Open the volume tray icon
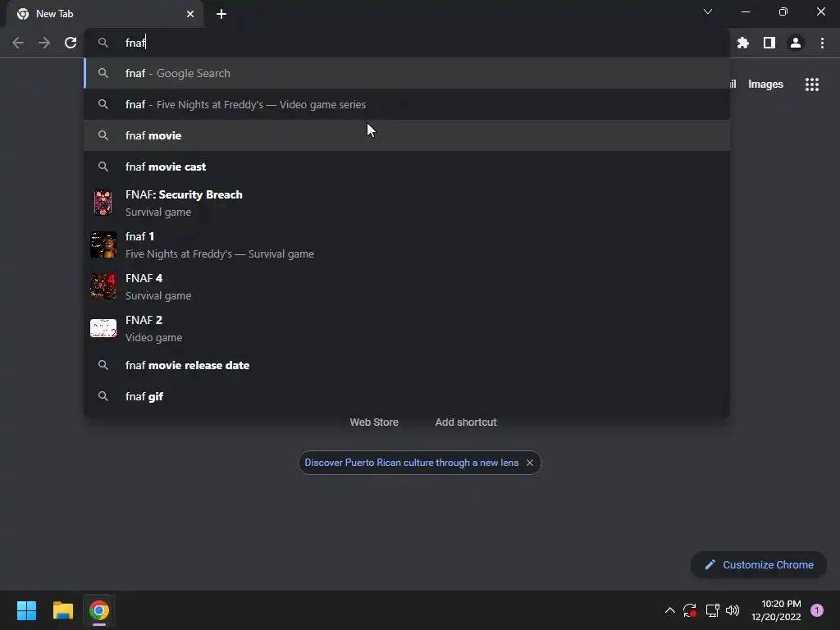 733,610
